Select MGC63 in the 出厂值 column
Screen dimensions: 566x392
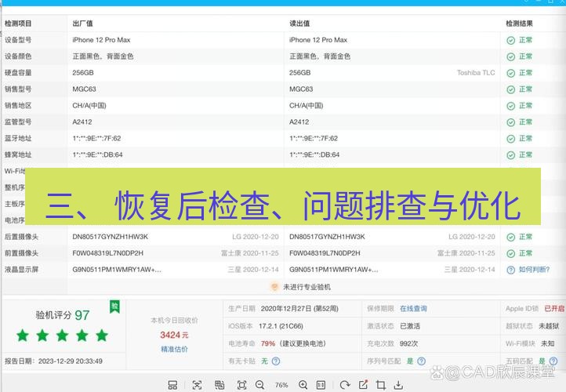[84, 89]
